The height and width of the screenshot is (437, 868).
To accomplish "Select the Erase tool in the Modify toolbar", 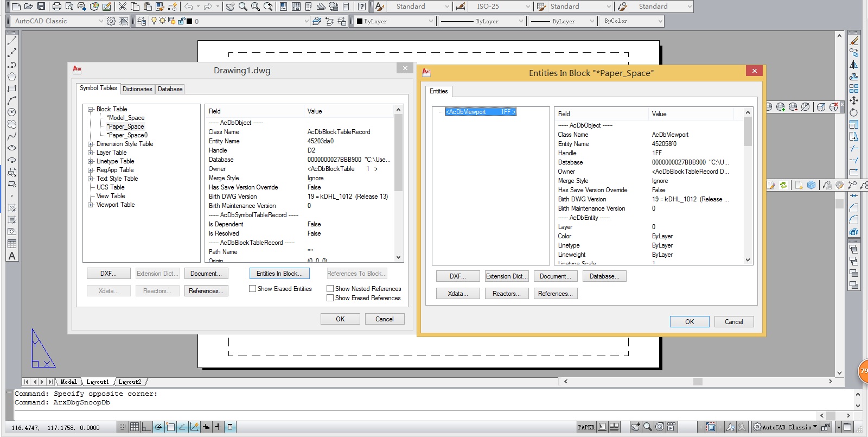I will tap(854, 41).
